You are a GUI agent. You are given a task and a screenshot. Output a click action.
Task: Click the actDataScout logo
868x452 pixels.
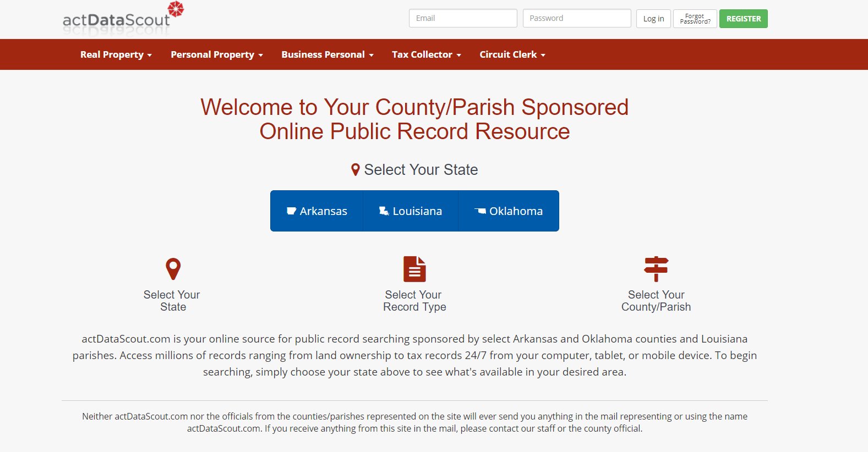click(x=123, y=19)
